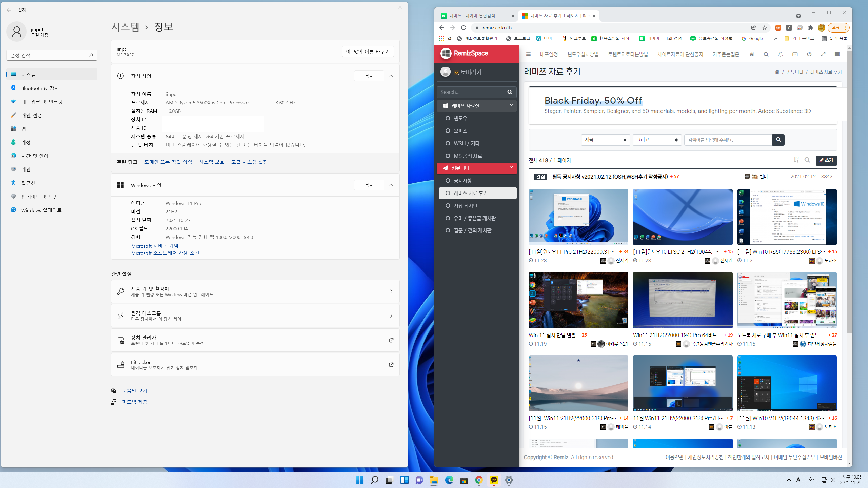Collapse the Windows 사양 section chevron

[x=391, y=185]
